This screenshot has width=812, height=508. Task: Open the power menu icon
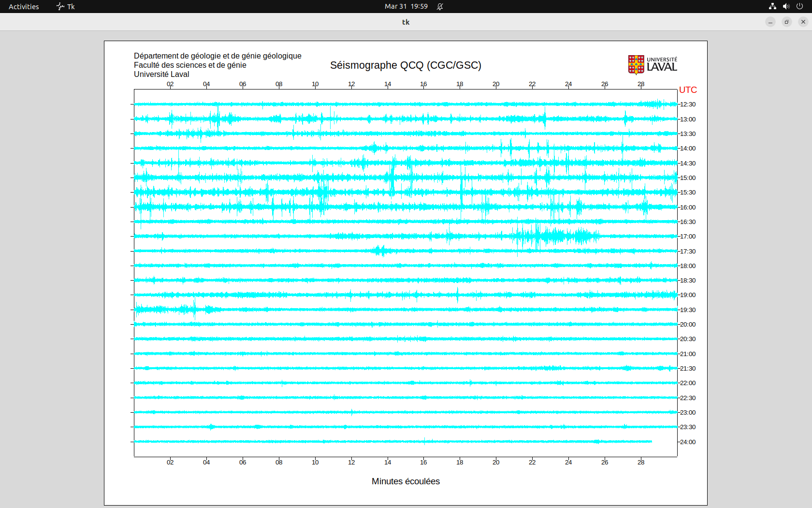(799, 6)
